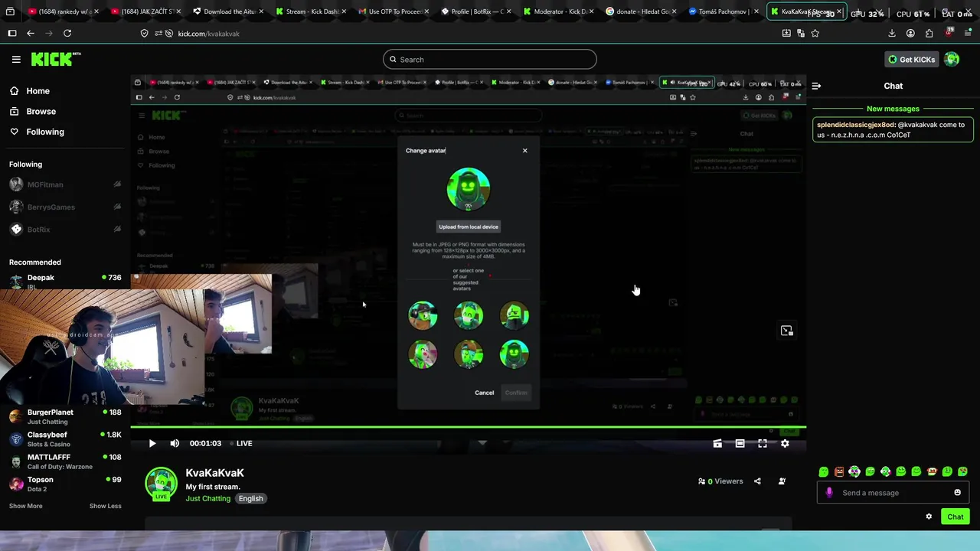Mute the stream volume
This screenshot has height=551, width=980.
[175, 443]
